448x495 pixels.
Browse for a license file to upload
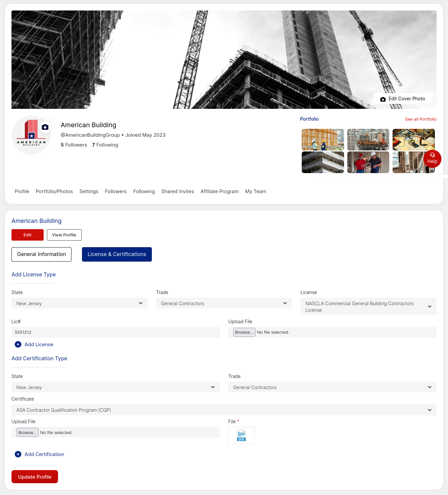pos(244,332)
